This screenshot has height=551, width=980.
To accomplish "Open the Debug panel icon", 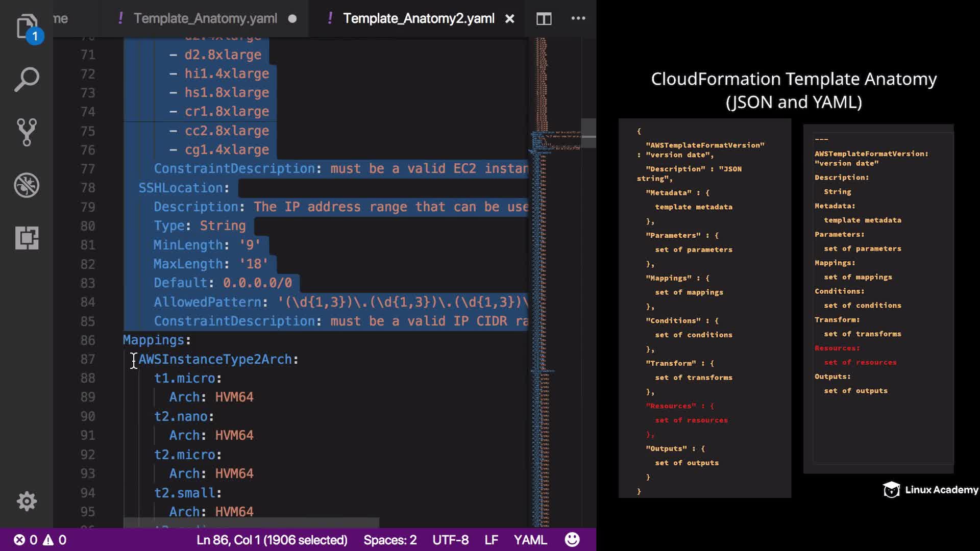I will pos(27,185).
